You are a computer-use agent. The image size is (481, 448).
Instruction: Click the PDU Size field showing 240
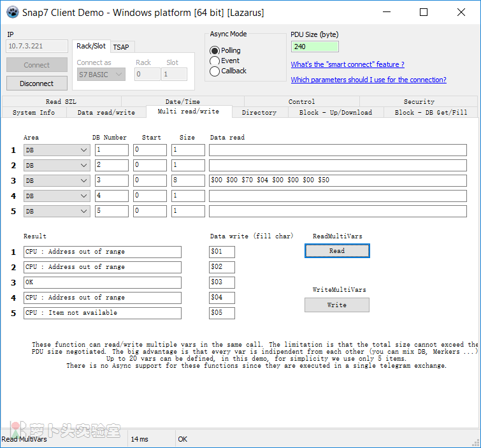315,47
